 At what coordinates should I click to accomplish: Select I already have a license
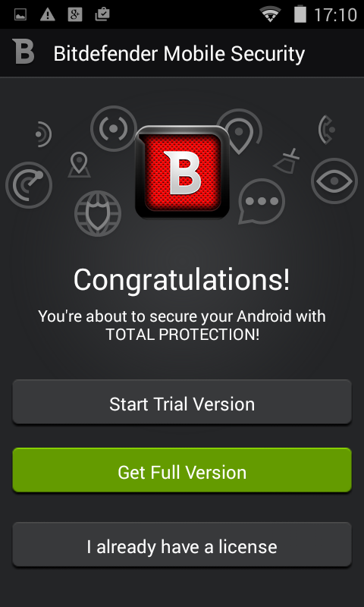[x=182, y=545]
